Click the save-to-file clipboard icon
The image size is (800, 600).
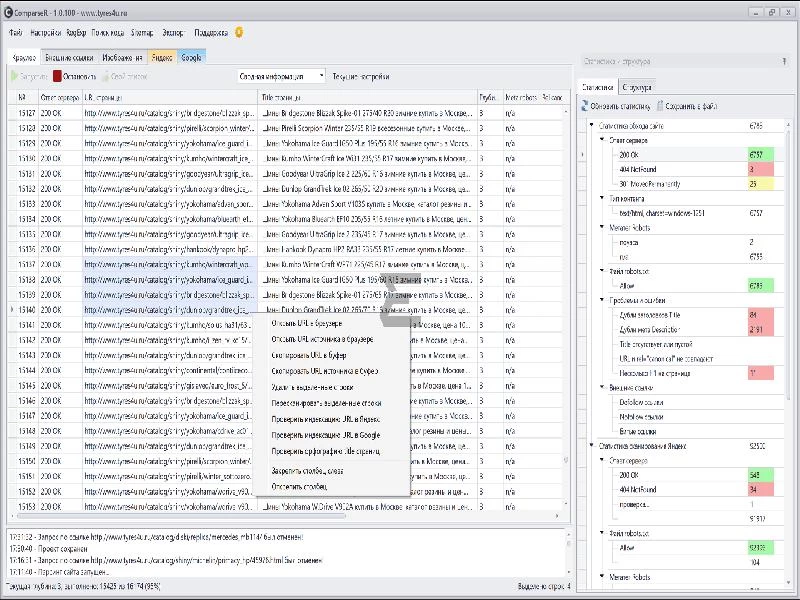point(660,106)
